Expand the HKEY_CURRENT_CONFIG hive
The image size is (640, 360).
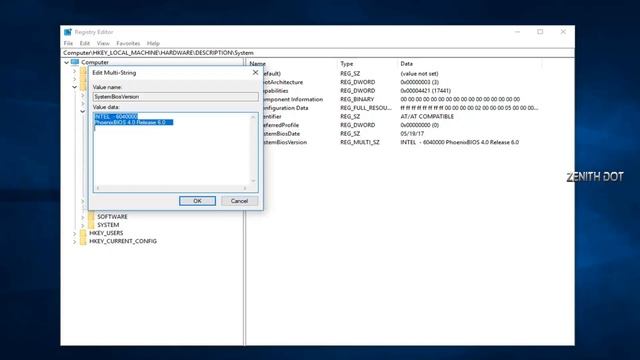tap(75, 242)
